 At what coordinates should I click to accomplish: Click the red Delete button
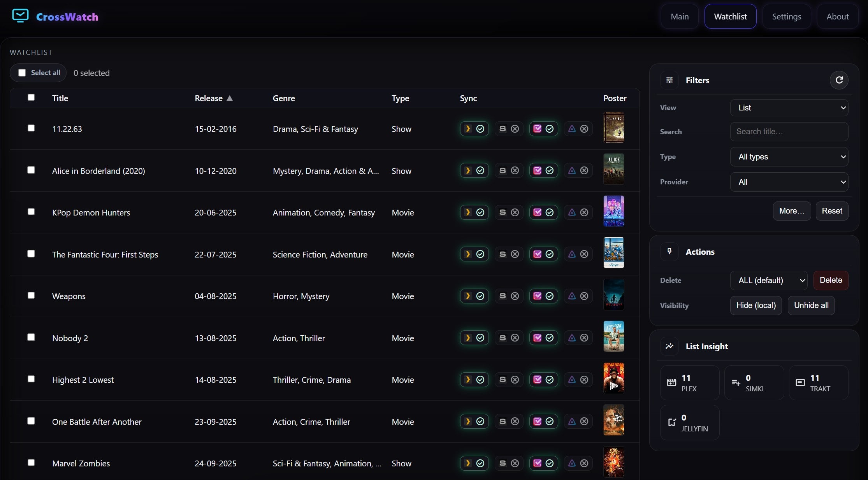[x=831, y=280]
